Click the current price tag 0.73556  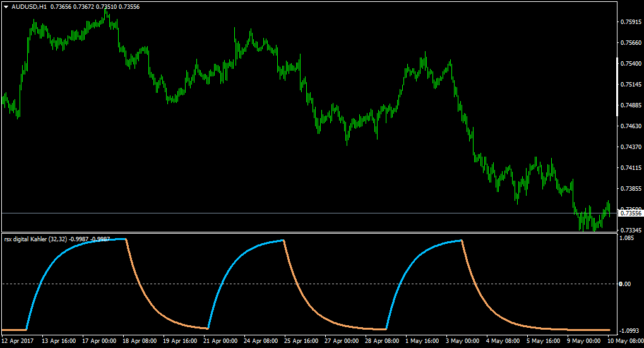(x=631, y=213)
